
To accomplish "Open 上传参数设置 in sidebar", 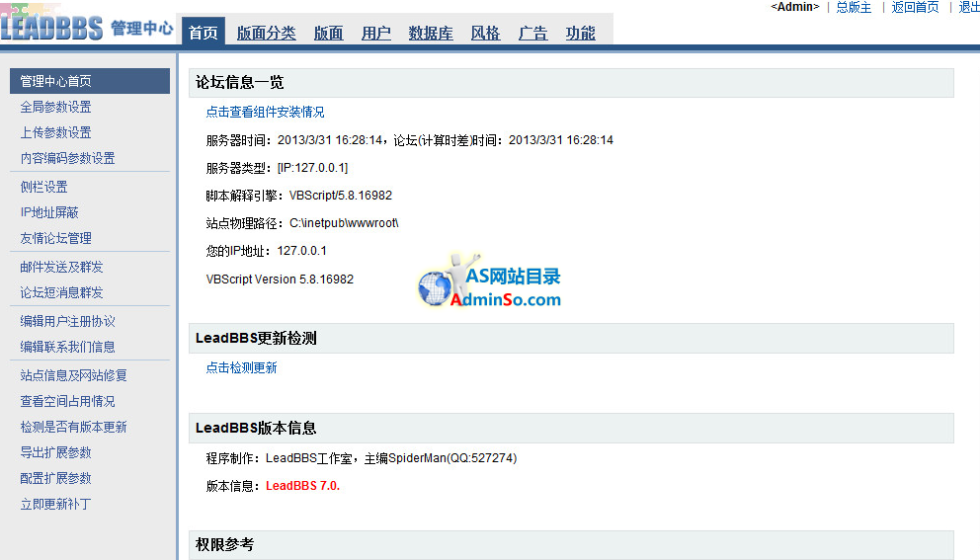I will [x=55, y=132].
